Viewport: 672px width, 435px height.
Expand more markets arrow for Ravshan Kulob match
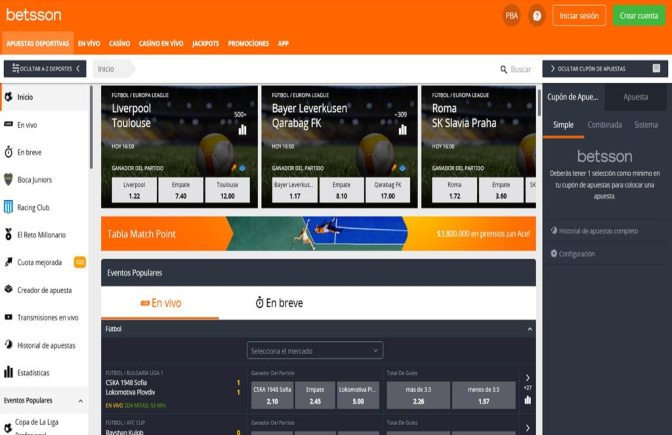click(x=528, y=428)
